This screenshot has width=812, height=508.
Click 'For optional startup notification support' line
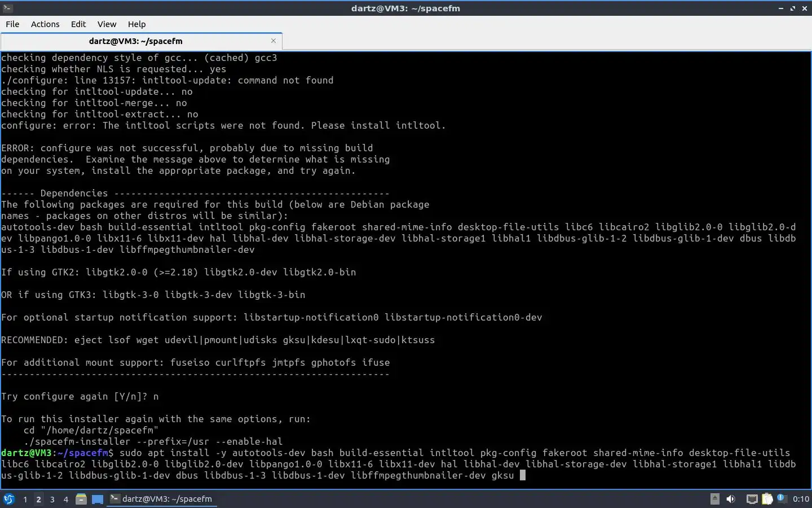coord(272,317)
